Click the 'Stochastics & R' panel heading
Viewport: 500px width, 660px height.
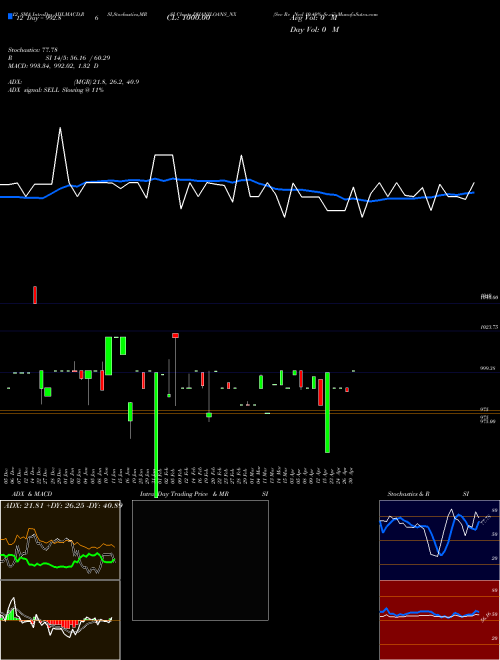pos(408,494)
